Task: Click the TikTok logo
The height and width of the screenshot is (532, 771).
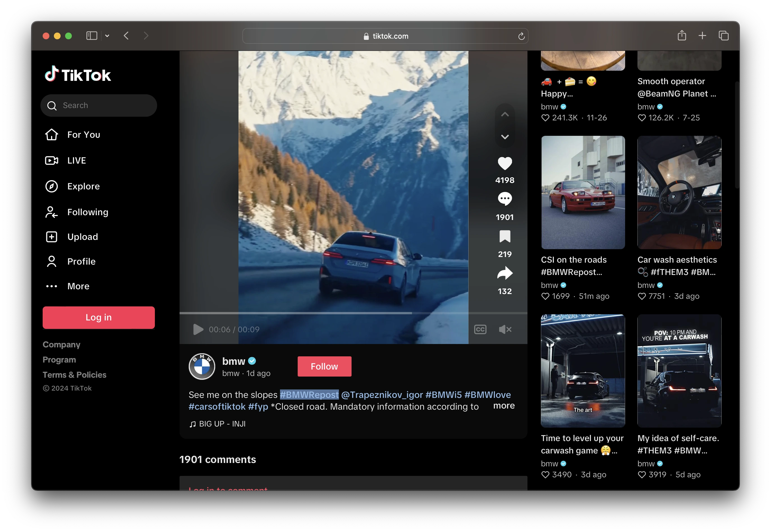Action: click(x=78, y=74)
